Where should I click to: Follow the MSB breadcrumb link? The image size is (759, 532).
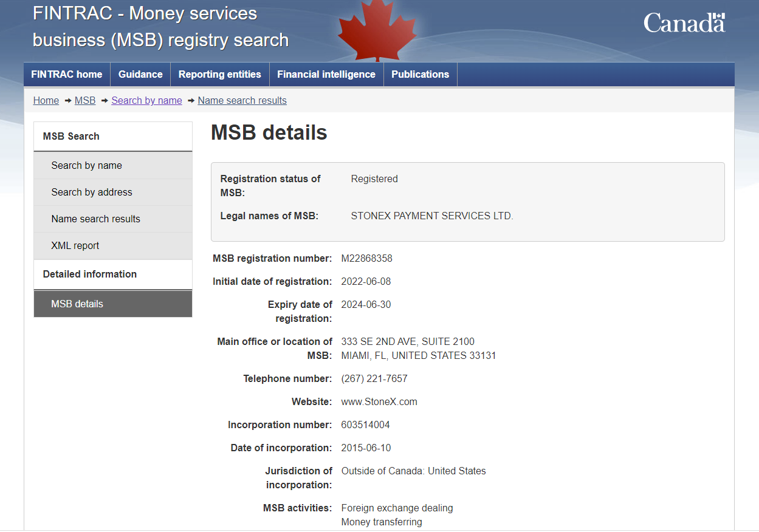85,100
